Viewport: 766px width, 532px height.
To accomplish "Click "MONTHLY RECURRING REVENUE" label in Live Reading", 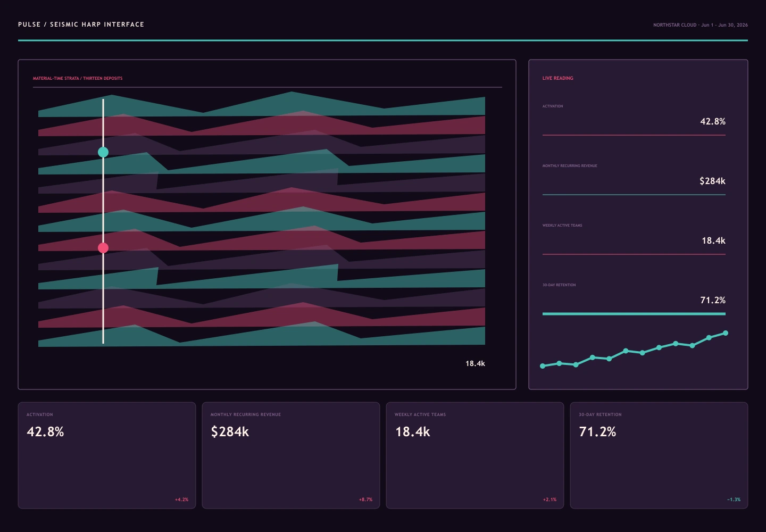I will point(570,166).
